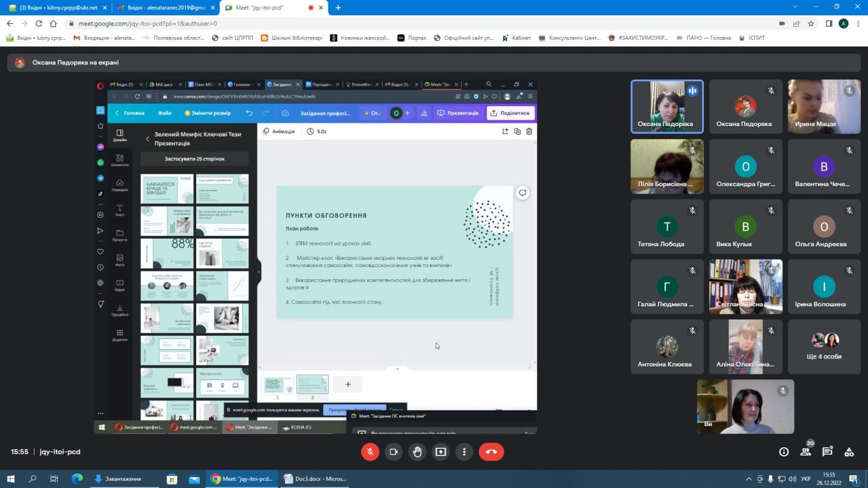Image resolution: width=868 pixels, height=488 pixels.
Task: Click the Поділитися share button in Canva
Action: [510, 113]
